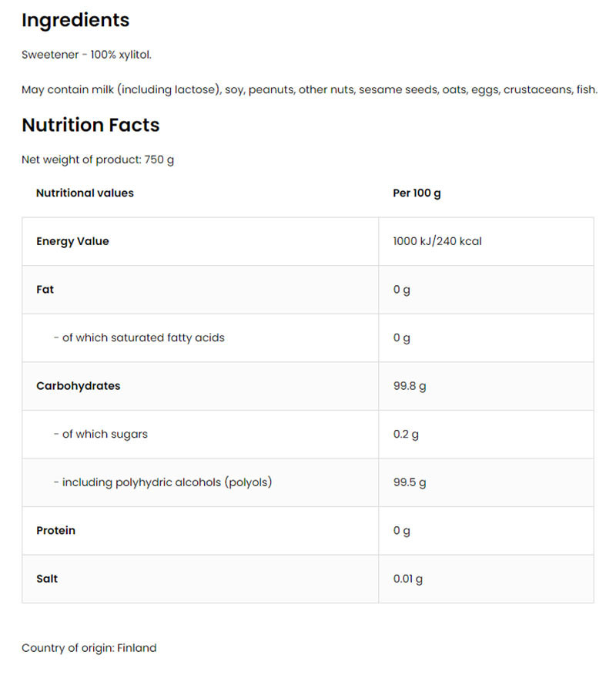The image size is (616, 675).
Task: Click the '1000 kJ/240 kcal' value
Action: (x=437, y=241)
